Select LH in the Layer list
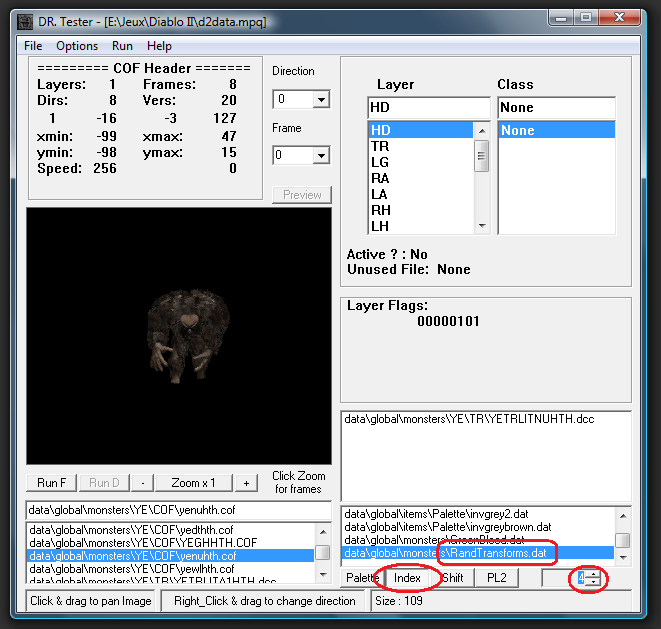Screen dimensions: 661x629 click(x=421, y=226)
